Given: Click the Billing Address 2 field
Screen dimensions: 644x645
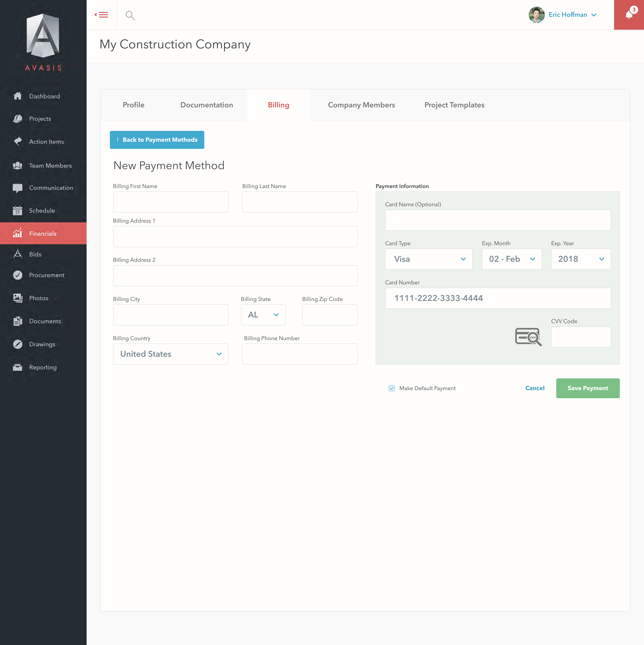Looking at the screenshot, I should coord(235,276).
